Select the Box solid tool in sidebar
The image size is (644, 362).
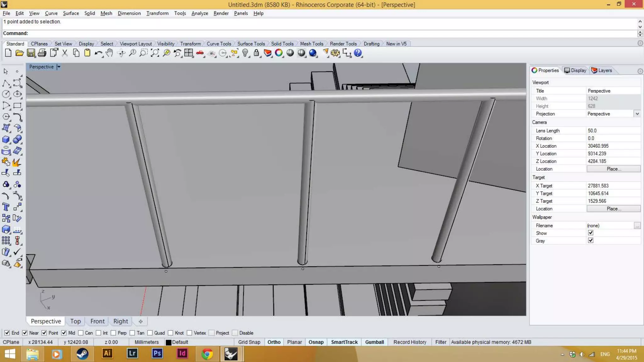pos(6,140)
